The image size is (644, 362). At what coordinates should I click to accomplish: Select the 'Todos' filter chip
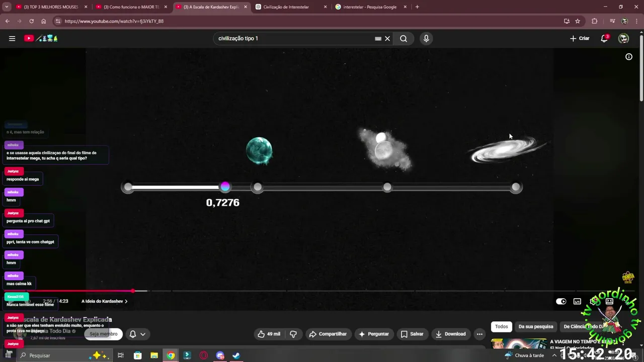[502, 326]
